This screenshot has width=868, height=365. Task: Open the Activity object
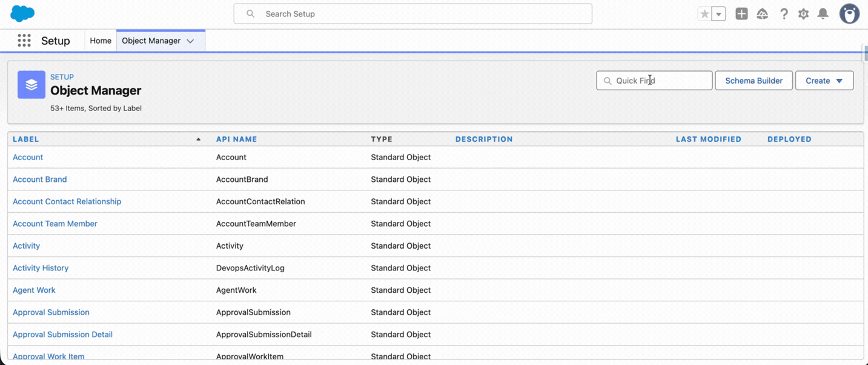(27, 246)
